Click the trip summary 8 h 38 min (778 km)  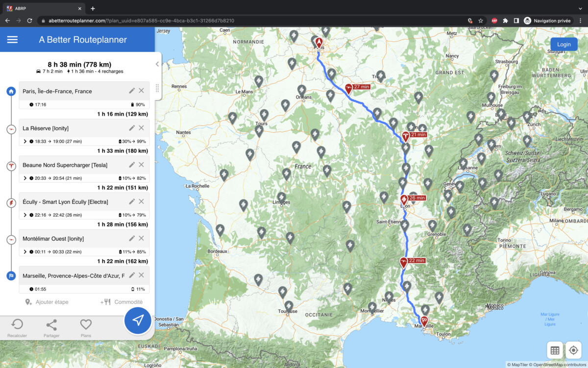(79, 64)
